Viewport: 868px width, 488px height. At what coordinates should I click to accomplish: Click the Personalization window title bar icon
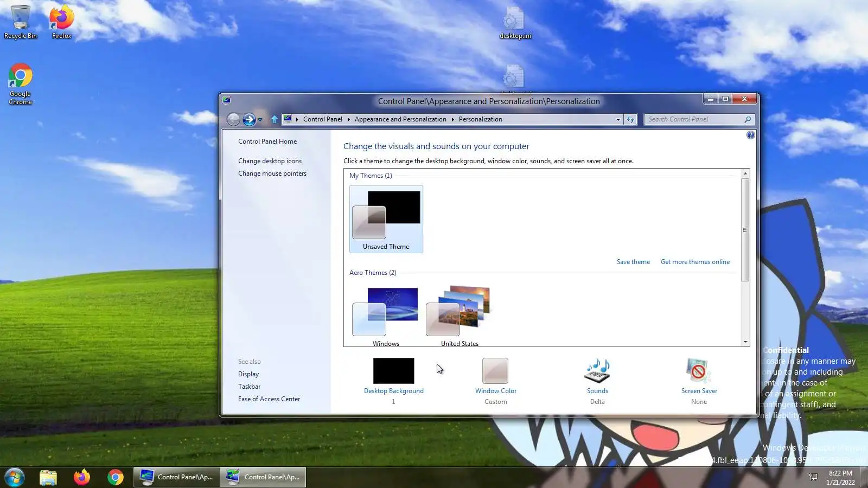(x=227, y=100)
